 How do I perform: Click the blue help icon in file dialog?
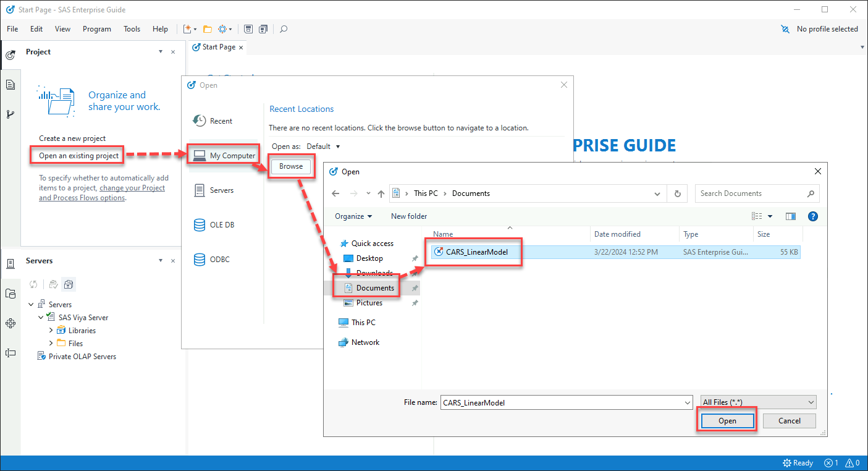click(x=813, y=216)
